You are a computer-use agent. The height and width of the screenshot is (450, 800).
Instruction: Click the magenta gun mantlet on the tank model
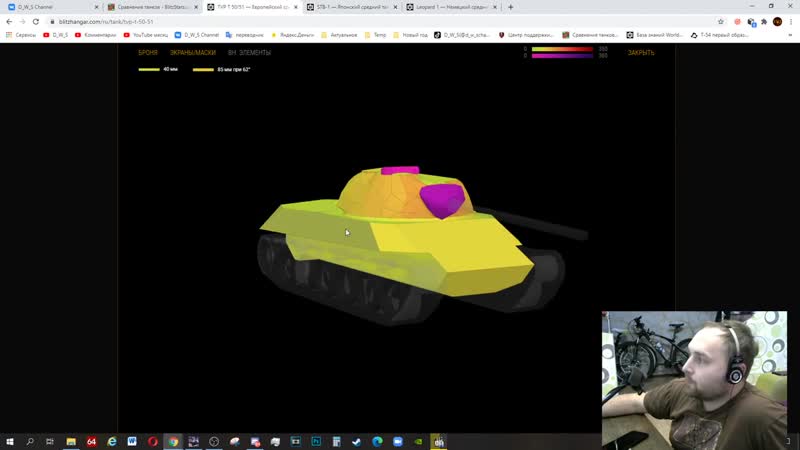[442, 201]
